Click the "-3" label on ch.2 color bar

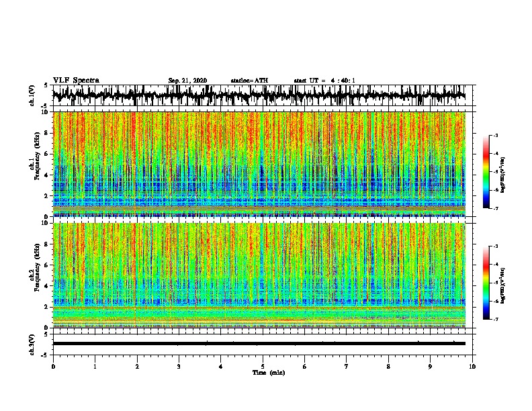[x=495, y=246]
